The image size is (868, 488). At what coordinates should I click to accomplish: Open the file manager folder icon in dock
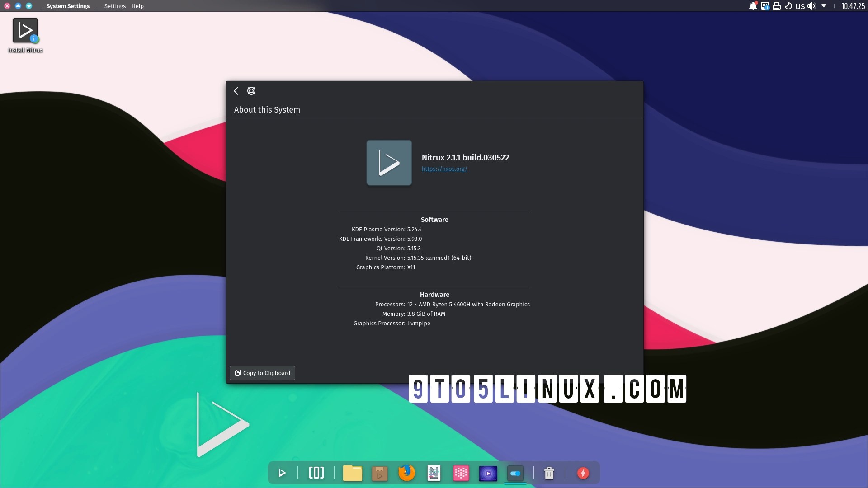[352, 473]
